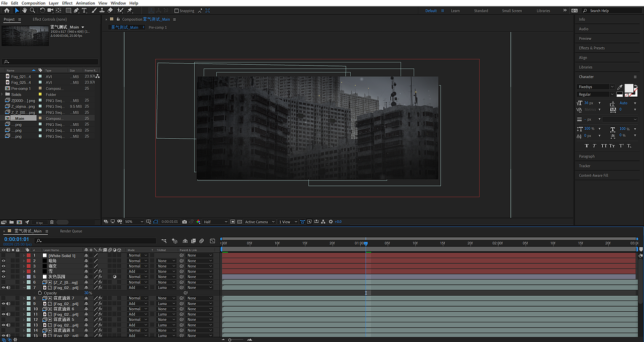Toggle Opacity stopwatch on layer 7
The height and width of the screenshot is (342, 644).
[x=40, y=293]
